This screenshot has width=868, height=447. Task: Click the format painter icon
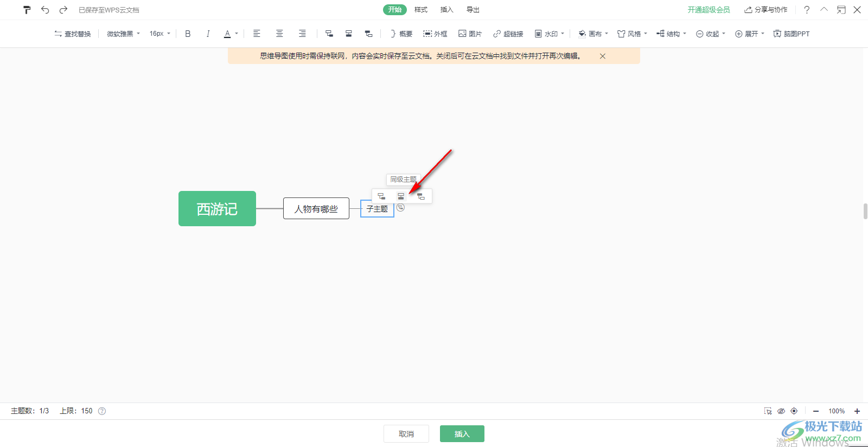point(27,10)
